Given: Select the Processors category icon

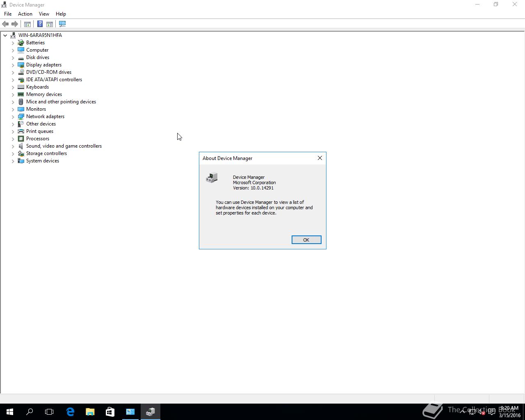Looking at the screenshot, I should click(21, 139).
